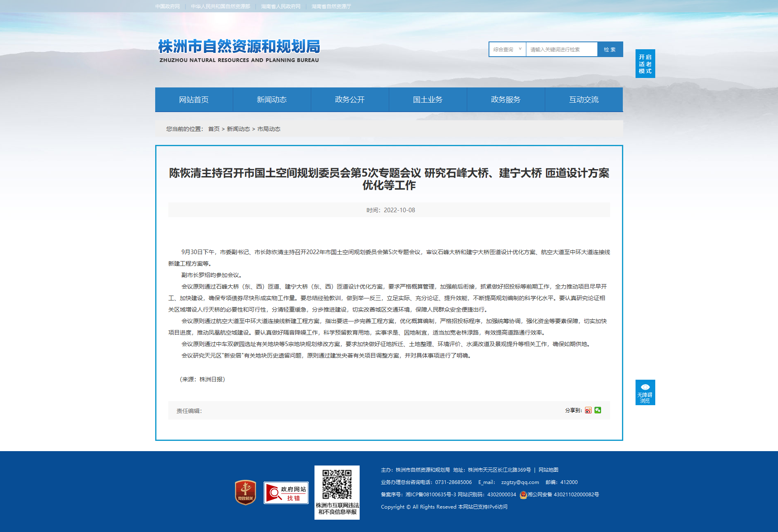This screenshot has height=532, width=778.
Task: Open 中华人民共和国自然资源部 top link
Action: coord(220,6)
